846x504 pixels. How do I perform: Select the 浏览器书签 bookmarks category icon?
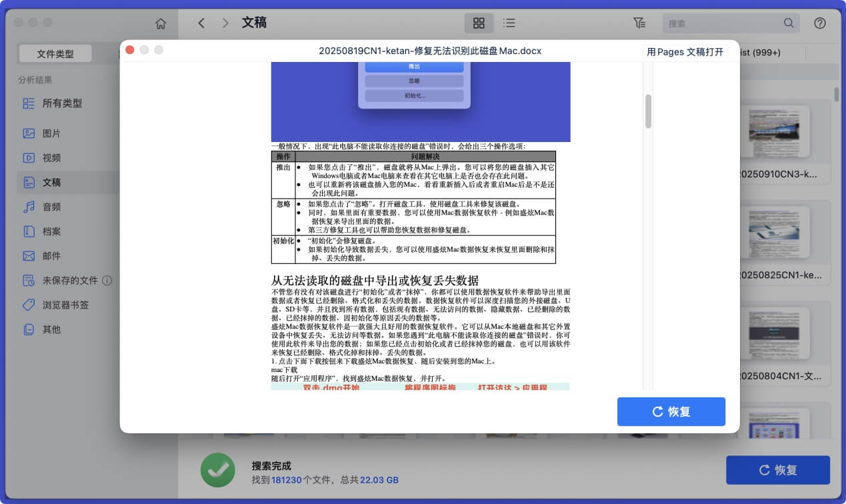(x=29, y=305)
